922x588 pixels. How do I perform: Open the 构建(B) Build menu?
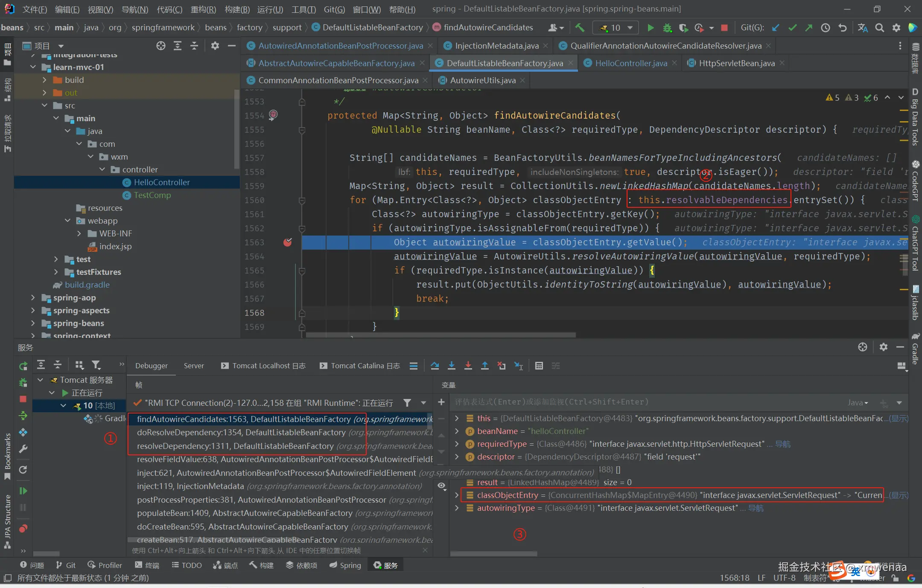pos(237,9)
